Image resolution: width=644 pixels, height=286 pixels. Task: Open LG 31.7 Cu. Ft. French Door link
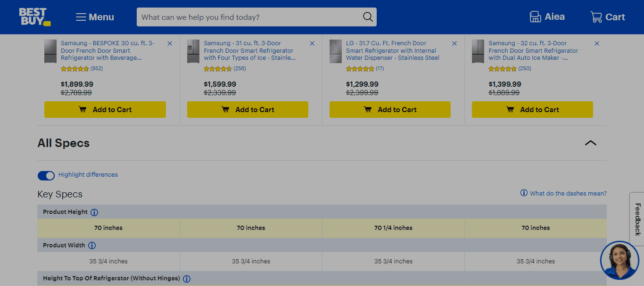tap(393, 50)
